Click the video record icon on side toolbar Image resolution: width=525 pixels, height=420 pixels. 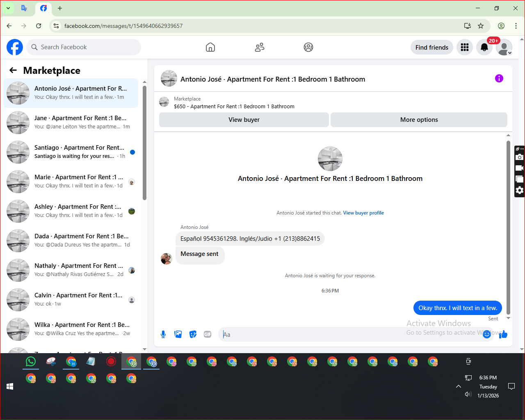pyautogui.click(x=520, y=168)
